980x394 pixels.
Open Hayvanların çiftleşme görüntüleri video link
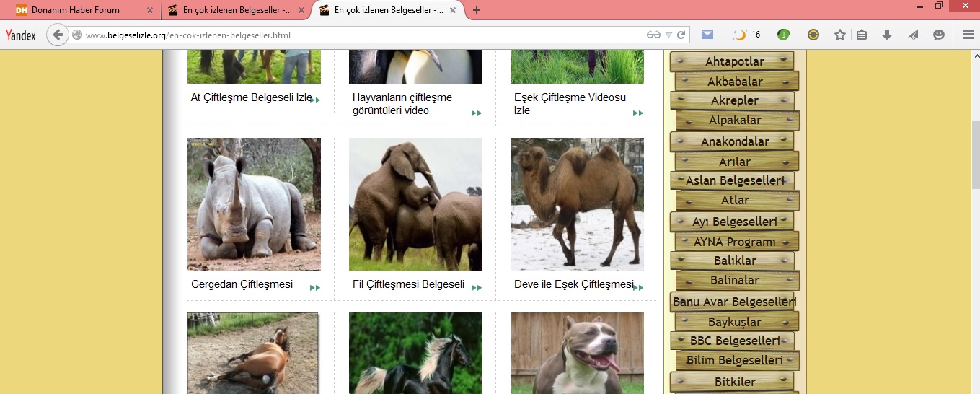tap(402, 104)
